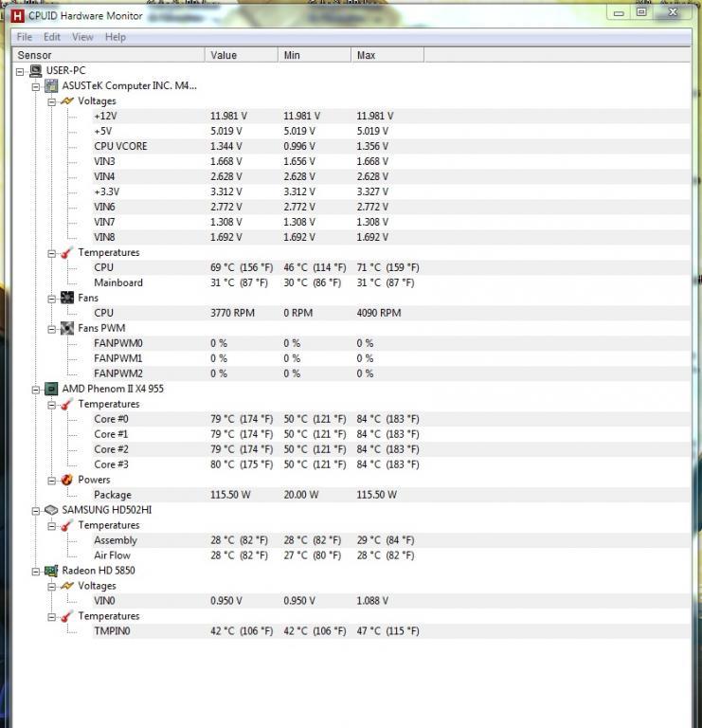This screenshot has width=702, height=728.
Task: Collapse the SAMSUNG HD502HI node
Action: click(36, 511)
